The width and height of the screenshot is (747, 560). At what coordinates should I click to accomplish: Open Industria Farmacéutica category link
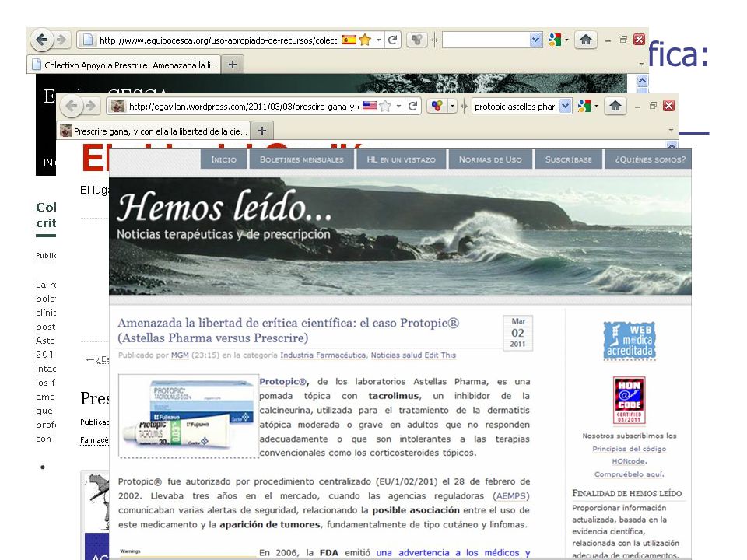point(322,355)
